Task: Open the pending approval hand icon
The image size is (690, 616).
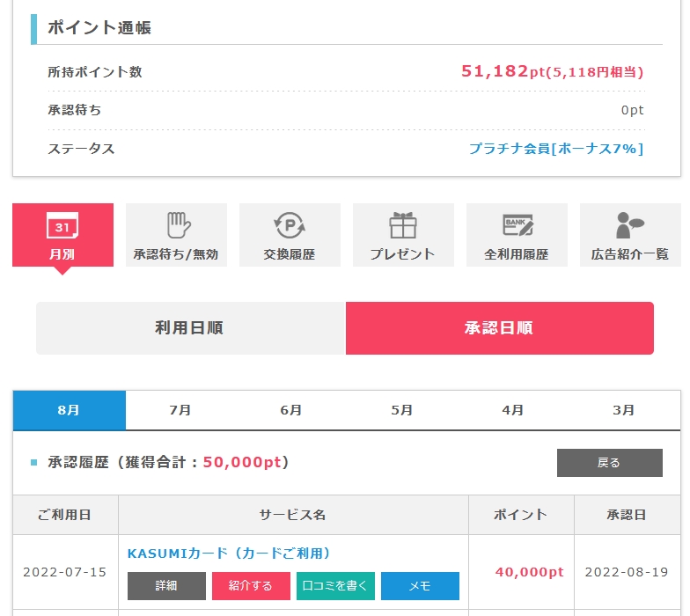Action: coord(176,226)
